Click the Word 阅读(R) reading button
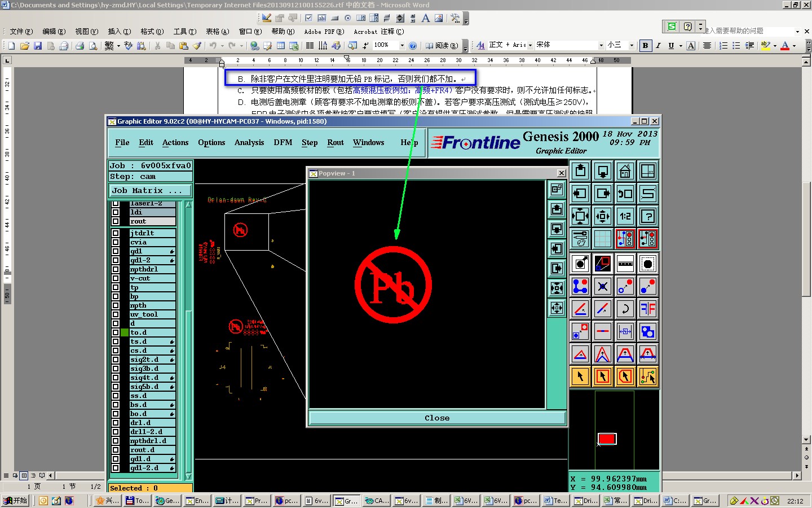The height and width of the screenshot is (508, 812). [x=442, y=46]
